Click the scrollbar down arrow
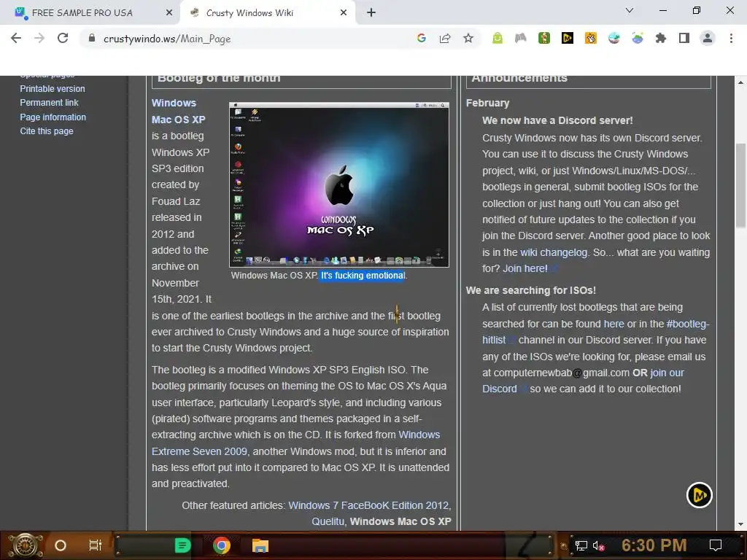Viewport: 747px width, 560px height. (x=740, y=524)
